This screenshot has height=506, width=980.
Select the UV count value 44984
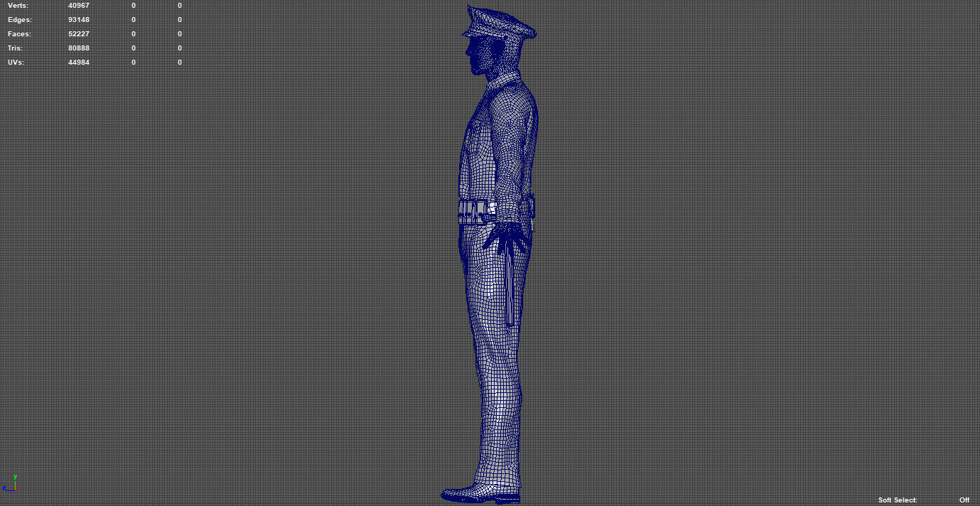click(x=79, y=63)
